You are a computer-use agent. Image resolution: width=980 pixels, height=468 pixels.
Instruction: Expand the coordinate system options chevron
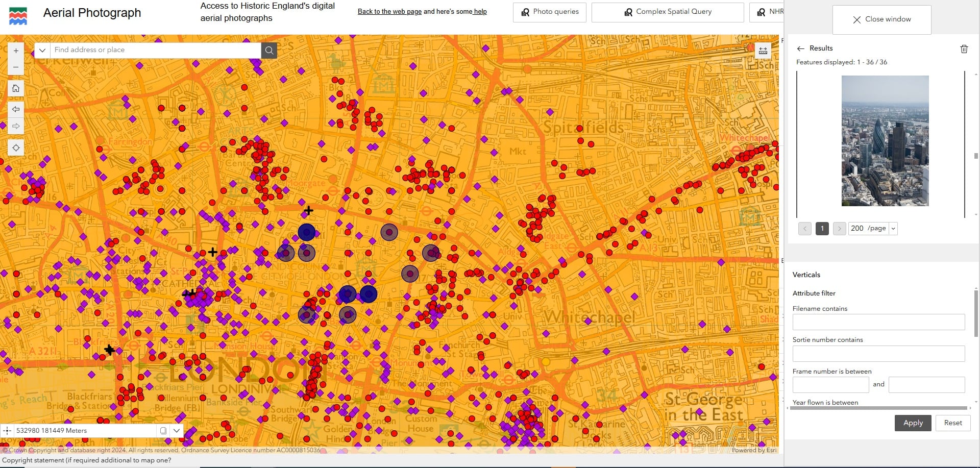pyautogui.click(x=177, y=431)
